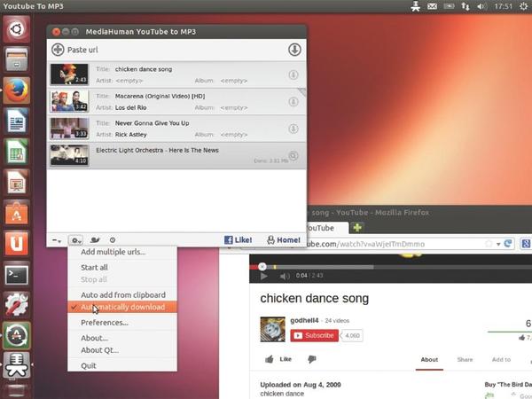Viewport: 532px width, 399px height.
Task: Click Never Gonna Give You Up thumbnail
Action: point(69,129)
